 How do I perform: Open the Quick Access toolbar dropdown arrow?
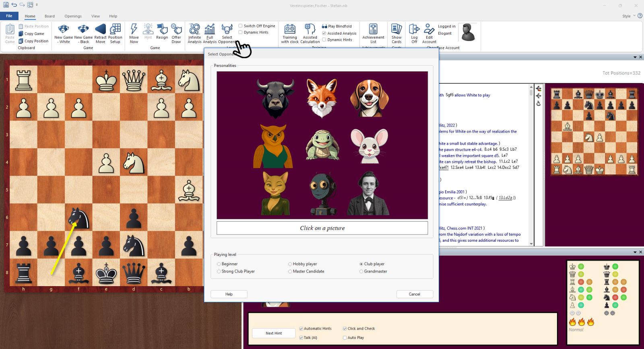[37, 5]
